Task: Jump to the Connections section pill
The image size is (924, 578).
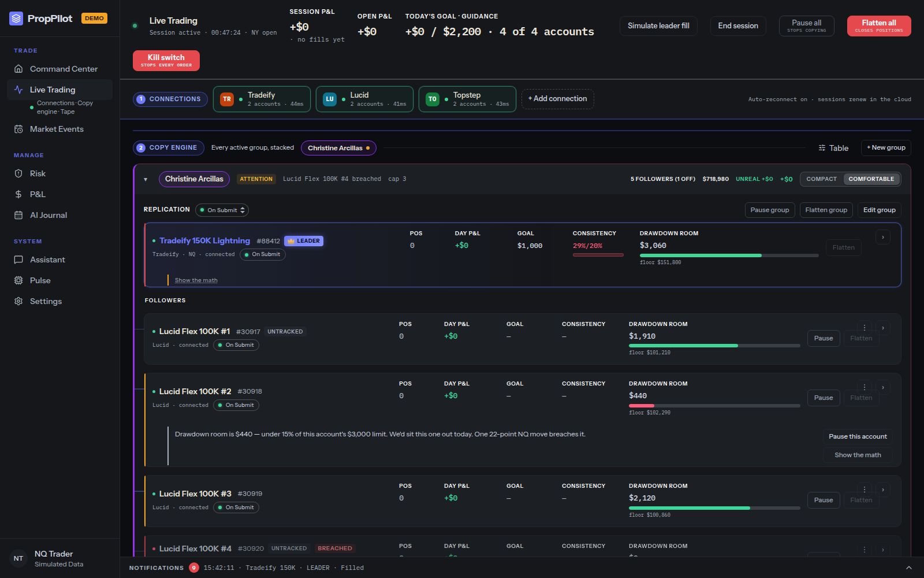Action: pyautogui.click(x=170, y=99)
